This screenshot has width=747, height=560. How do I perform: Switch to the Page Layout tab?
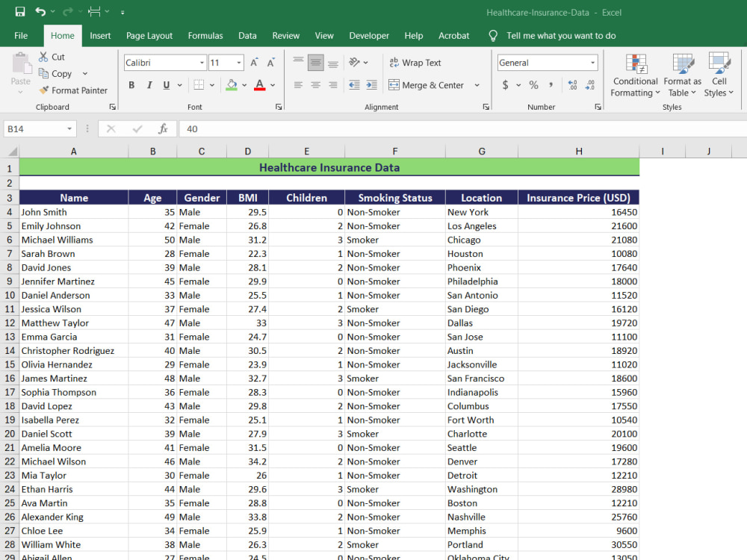pos(149,36)
